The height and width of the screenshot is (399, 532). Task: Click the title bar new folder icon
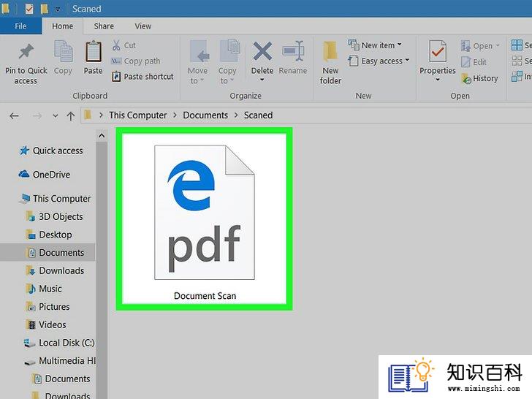44,9
